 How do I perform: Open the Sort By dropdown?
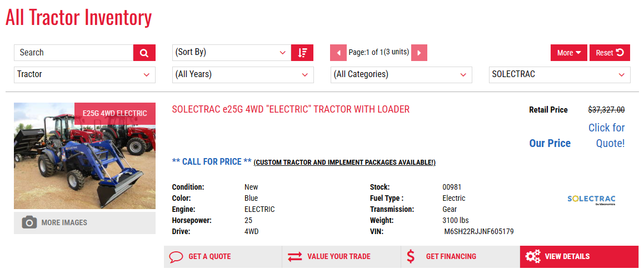(x=231, y=53)
